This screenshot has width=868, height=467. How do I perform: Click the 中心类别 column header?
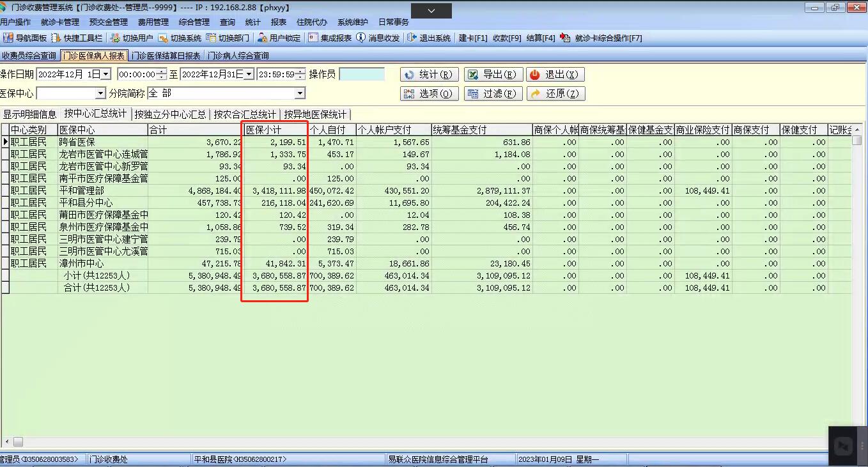pos(34,130)
